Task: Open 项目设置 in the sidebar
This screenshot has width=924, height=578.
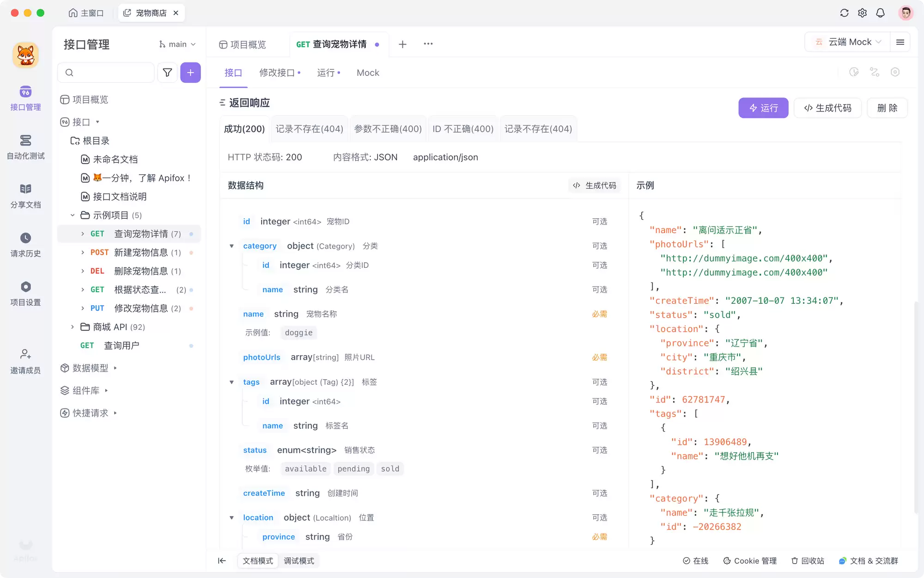Action: point(25,294)
